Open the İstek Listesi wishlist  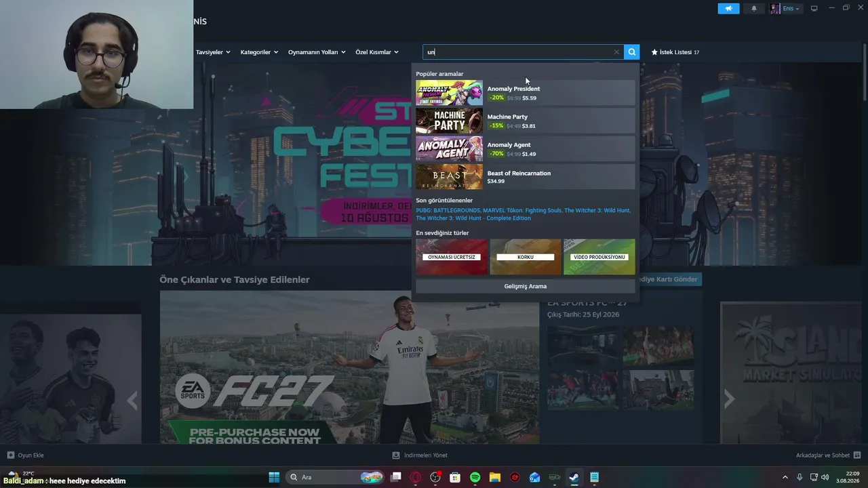pos(675,52)
